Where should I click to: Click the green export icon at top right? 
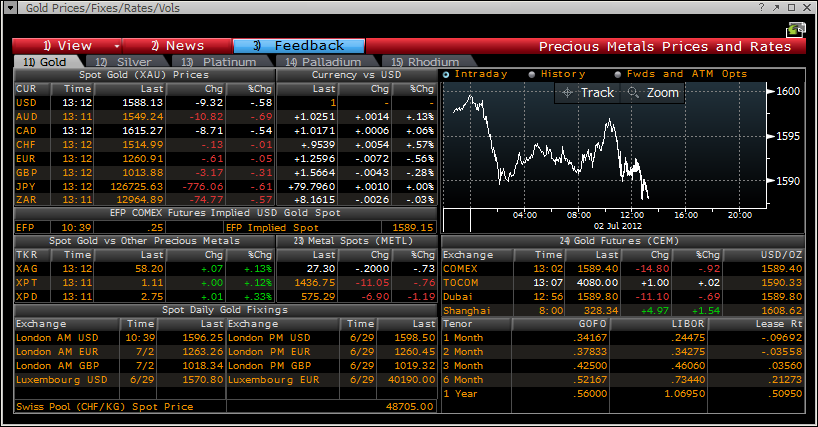796,29
